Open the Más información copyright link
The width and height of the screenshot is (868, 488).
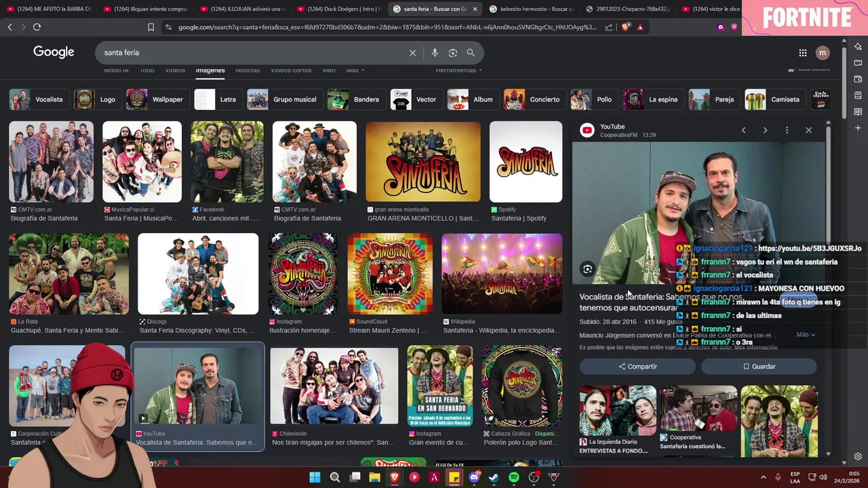(x=756, y=348)
